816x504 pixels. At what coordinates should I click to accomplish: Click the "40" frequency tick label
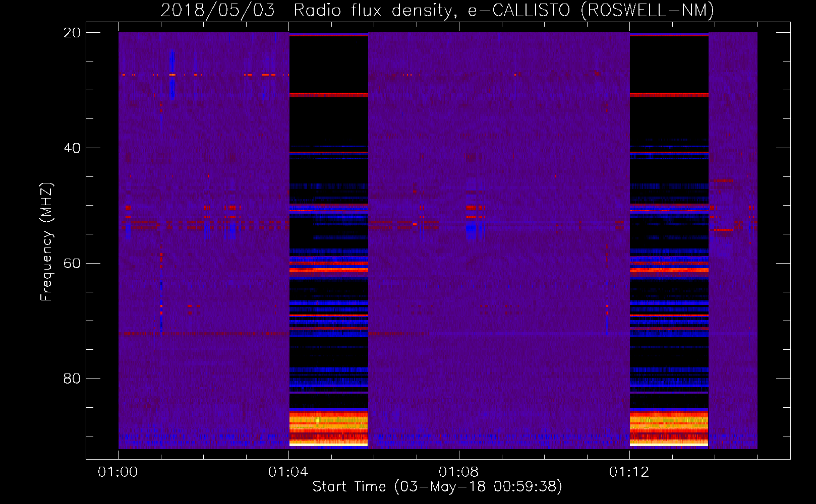pos(72,148)
